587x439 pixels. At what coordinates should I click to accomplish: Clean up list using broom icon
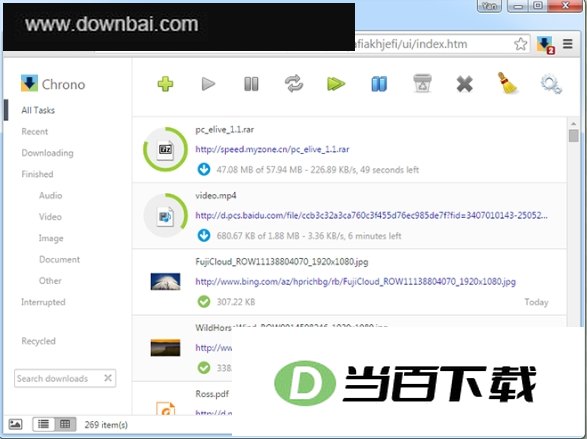pos(507,83)
